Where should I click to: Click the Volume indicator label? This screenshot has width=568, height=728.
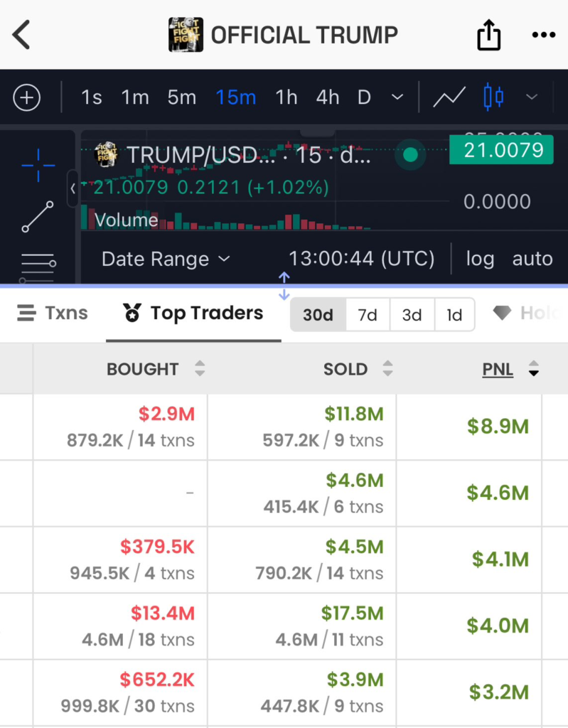[126, 220]
